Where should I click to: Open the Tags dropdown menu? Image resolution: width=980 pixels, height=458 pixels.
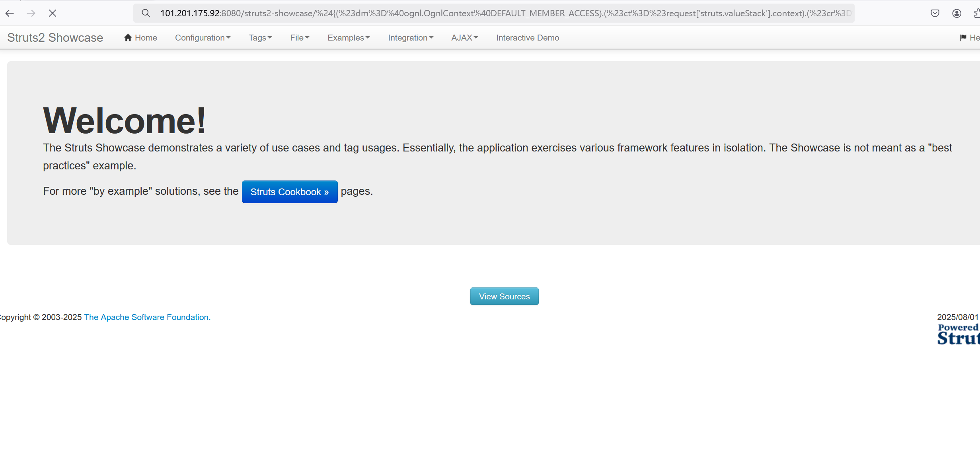[x=260, y=37]
